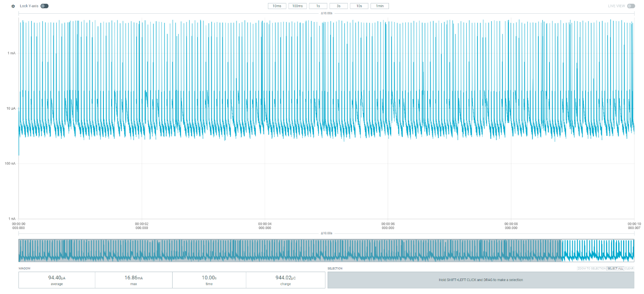Click CLEAR to remove the selection

[629, 269]
